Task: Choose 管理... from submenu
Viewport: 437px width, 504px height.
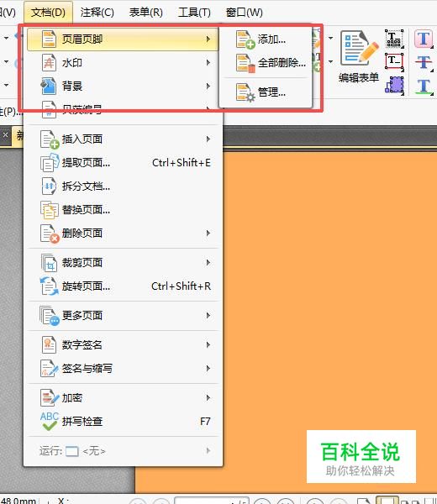Action: 271,92
